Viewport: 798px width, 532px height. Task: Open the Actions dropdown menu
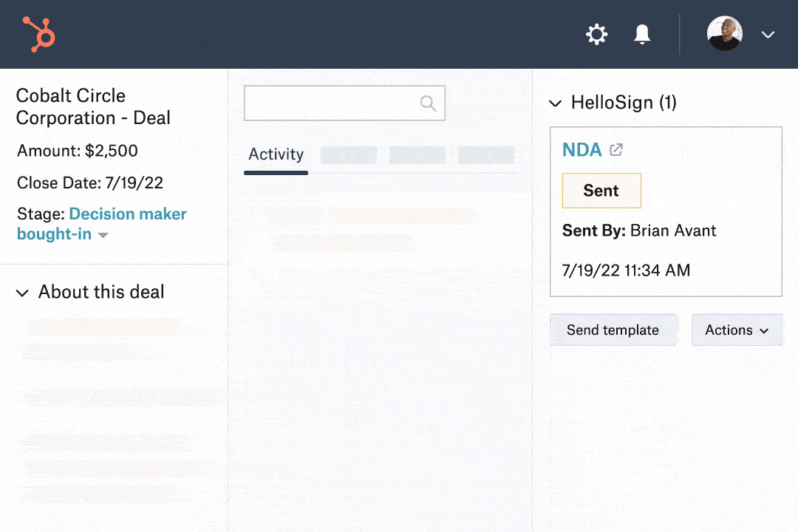pyautogui.click(x=737, y=330)
